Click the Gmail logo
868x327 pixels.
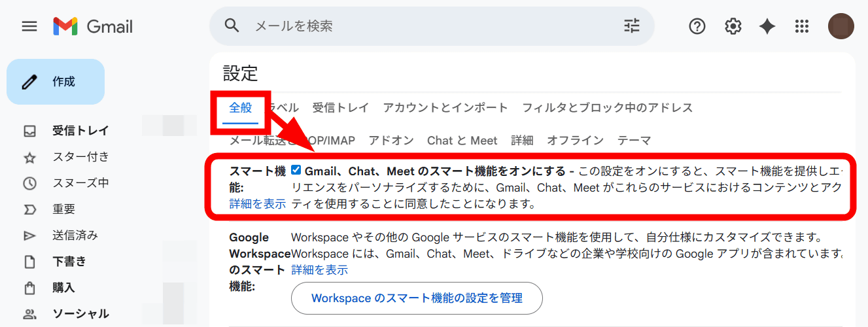click(x=93, y=26)
